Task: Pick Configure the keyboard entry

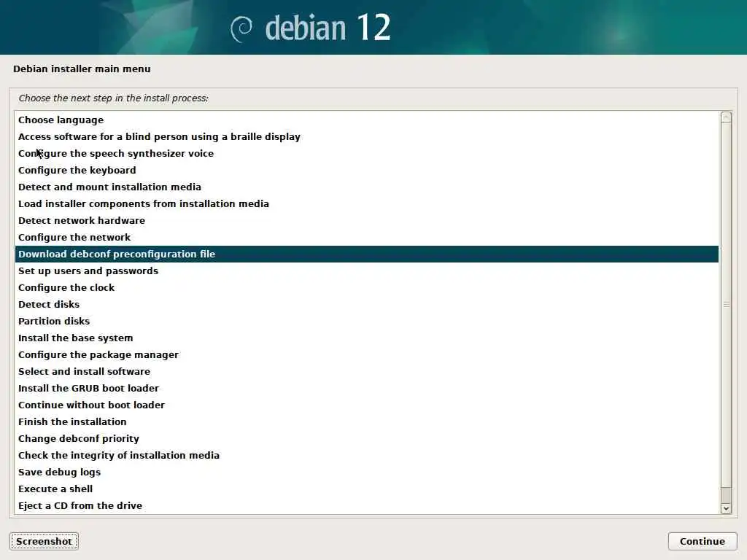Action: point(366,170)
